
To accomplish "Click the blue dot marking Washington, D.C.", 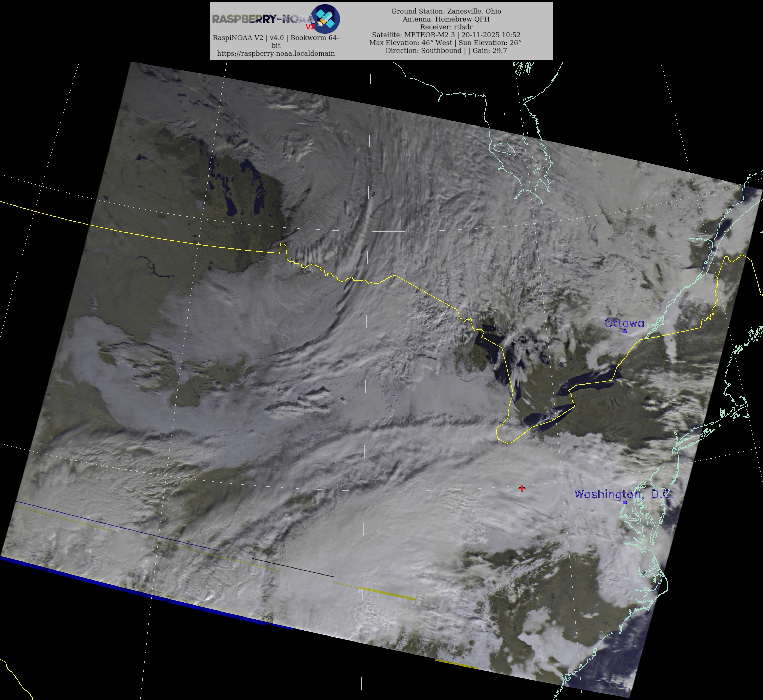I will click(x=625, y=502).
